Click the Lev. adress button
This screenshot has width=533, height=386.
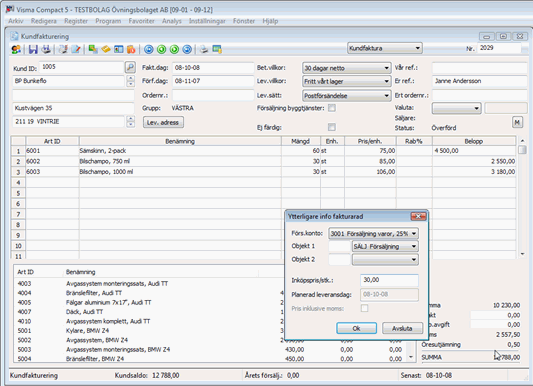[x=163, y=122]
